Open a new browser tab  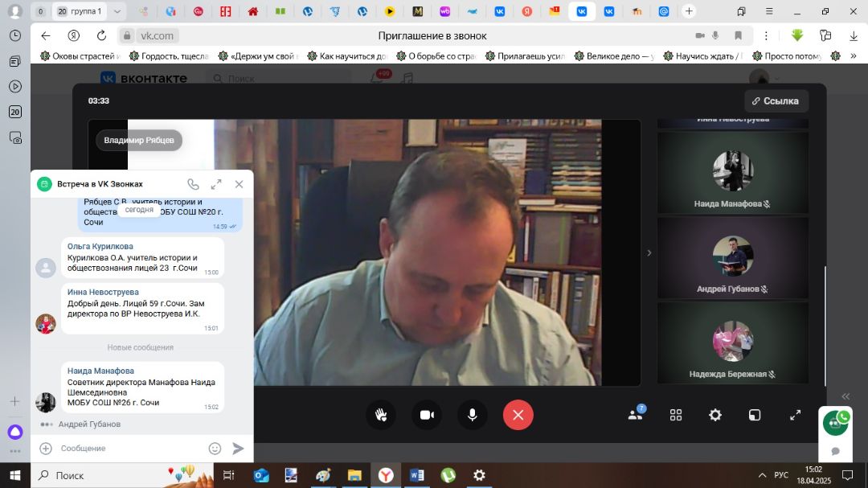(689, 11)
